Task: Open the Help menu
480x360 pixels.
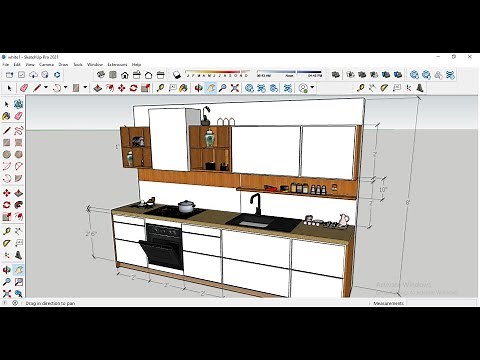Action: click(x=136, y=64)
